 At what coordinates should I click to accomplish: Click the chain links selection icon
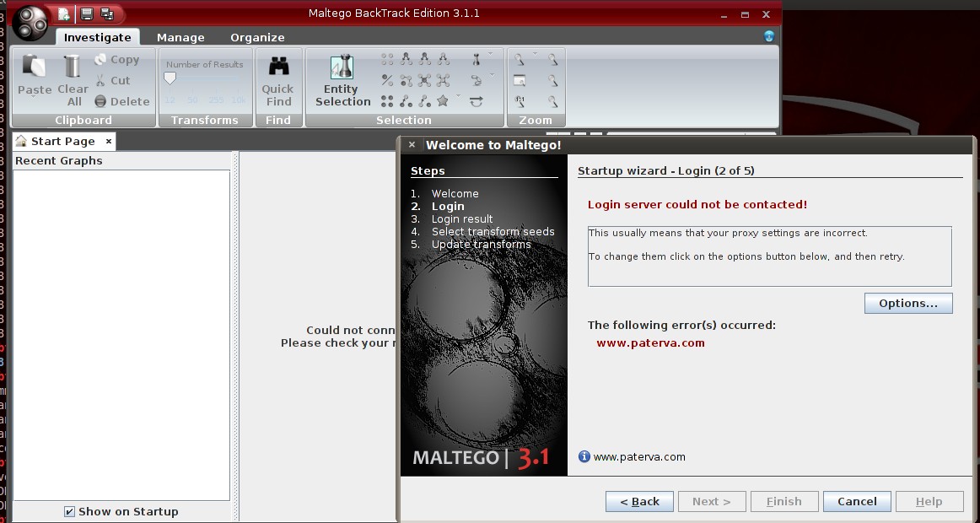[477, 80]
